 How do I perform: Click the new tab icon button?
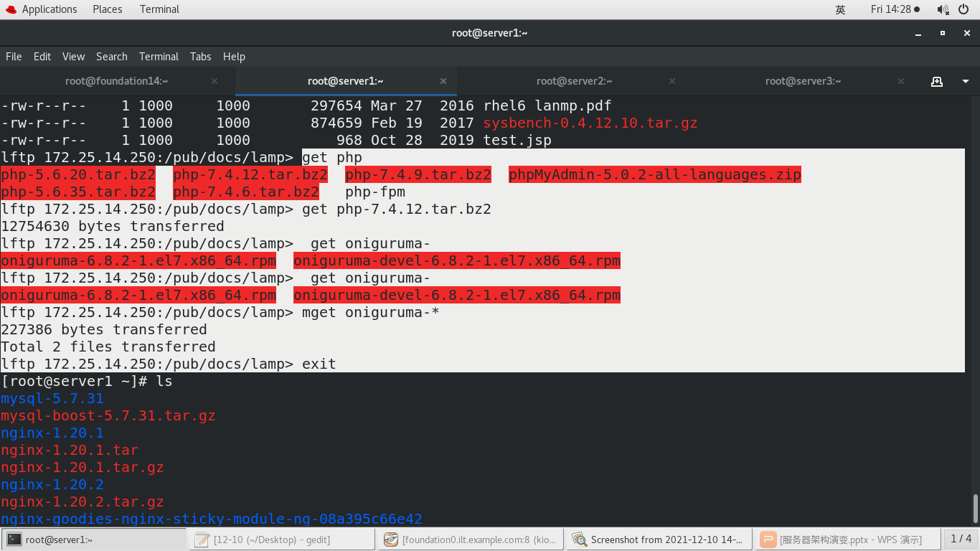tap(936, 81)
